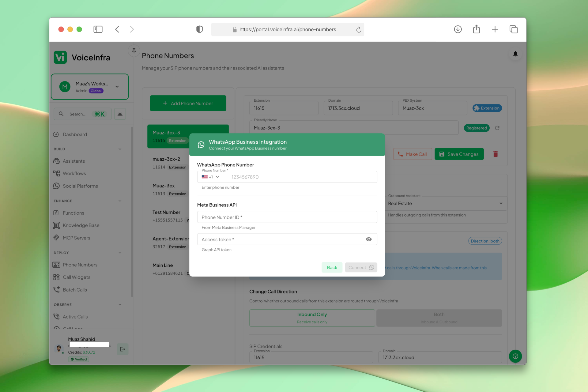Click the top Extension field 11615
The height and width of the screenshot is (392, 588).
coord(284,108)
